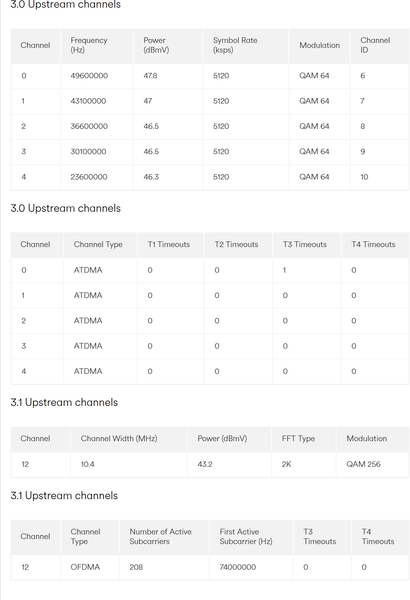
Task: Select the T3 Timeouts value 1
Action: click(x=284, y=270)
